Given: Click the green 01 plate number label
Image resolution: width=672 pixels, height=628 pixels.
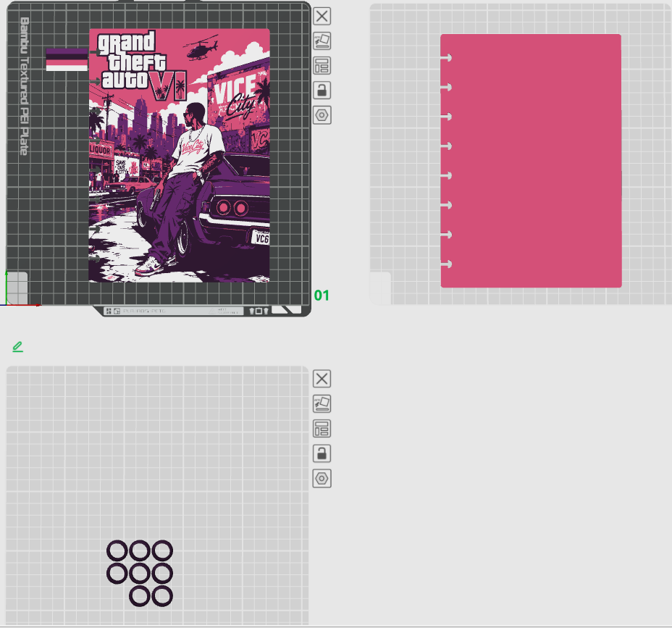Looking at the screenshot, I should pyautogui.click(x=322, y=296).
